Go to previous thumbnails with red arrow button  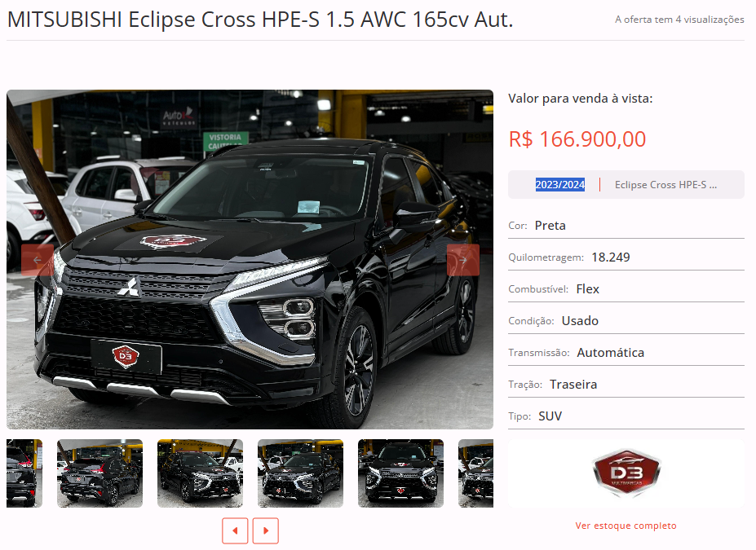[x=235, y=530]
